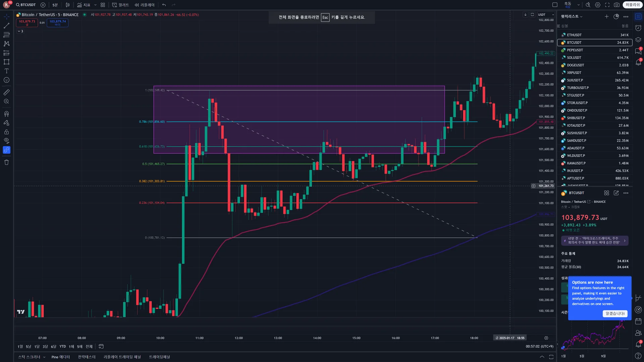This screenshot has width=644, height=362.
Task: Toggle hide all drawings eye icon
Action: click(6, 141)
